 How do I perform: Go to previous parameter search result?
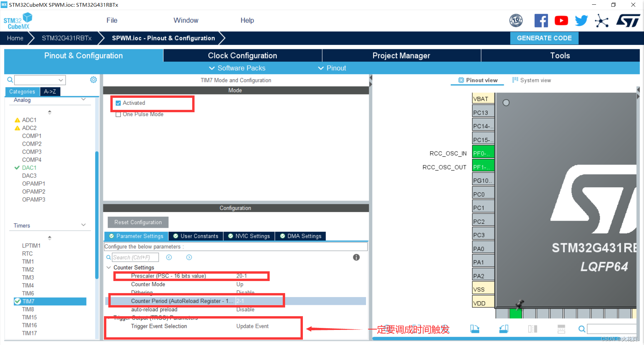pyautogui.click(x=169, y=257)
